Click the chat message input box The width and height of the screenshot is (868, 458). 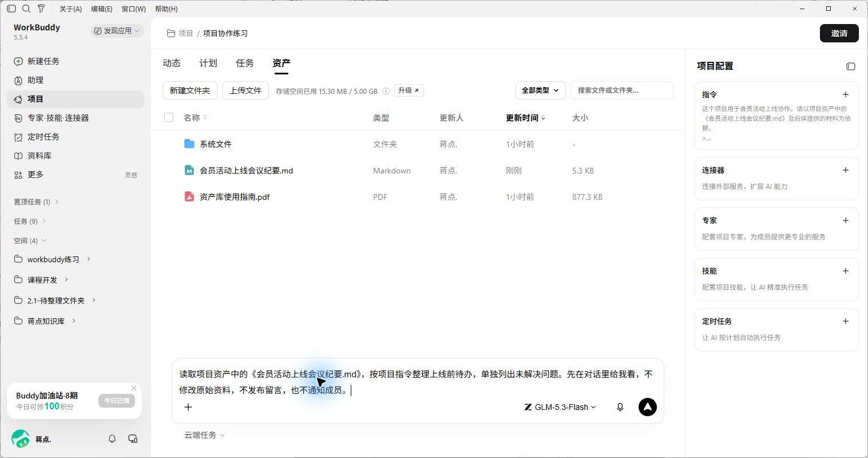coord(417,382)
